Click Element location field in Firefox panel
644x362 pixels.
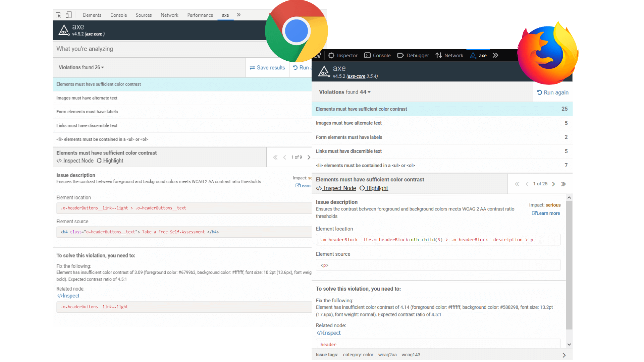coord(438,240)
